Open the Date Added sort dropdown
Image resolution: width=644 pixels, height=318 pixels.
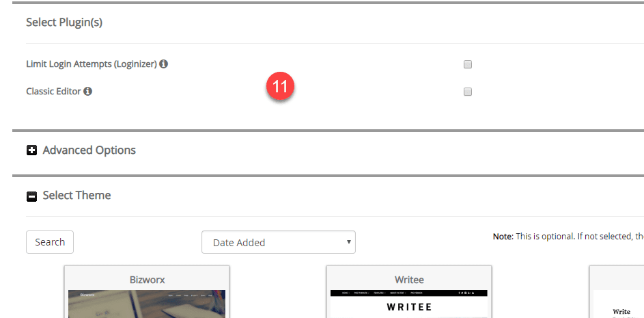[279, 242]
